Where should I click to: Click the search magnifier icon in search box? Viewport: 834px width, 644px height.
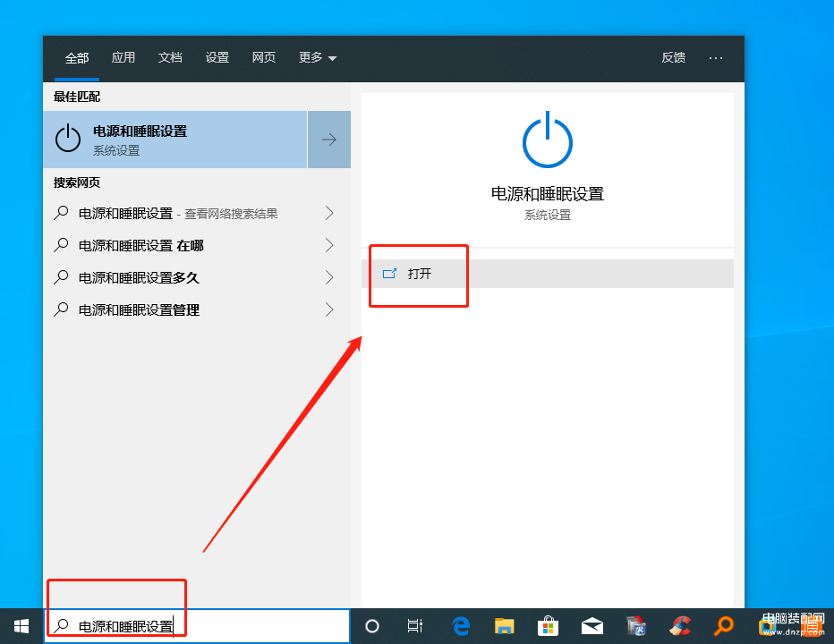(x=62, y=625)
